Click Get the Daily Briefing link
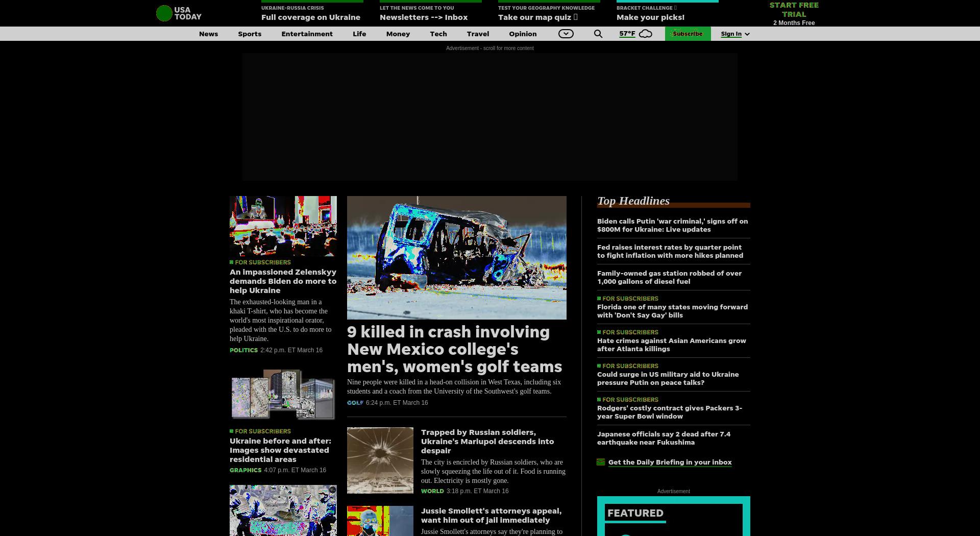Image resolution: width=980 pixels, height=536 pixels. [670, 462]
